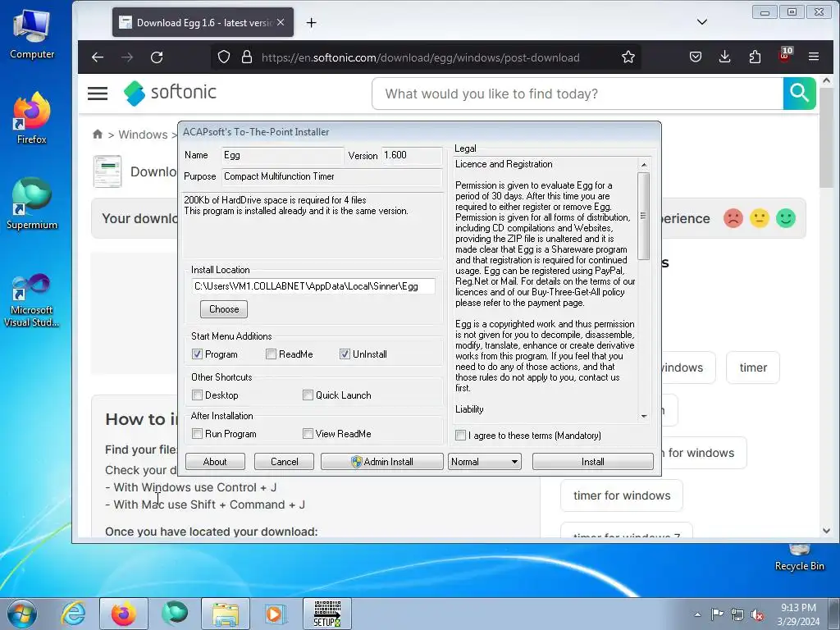
Task: Check View ReadMe after installation
Action: [308, 433]
